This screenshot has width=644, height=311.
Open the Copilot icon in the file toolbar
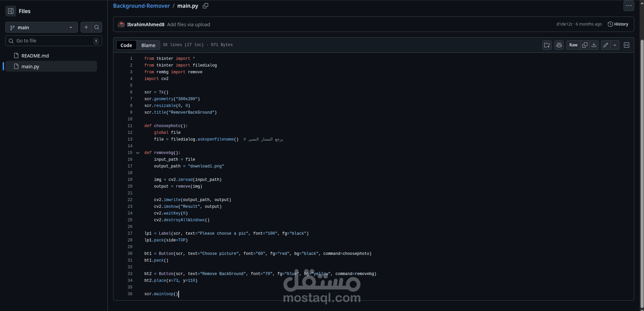pyautogui.click(x=559, y=45)
